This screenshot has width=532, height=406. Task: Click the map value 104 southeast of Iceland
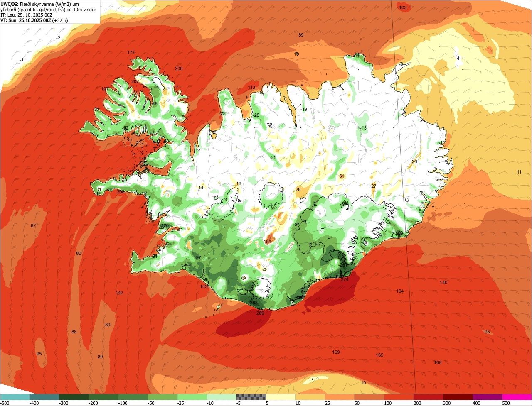(400, 291)
